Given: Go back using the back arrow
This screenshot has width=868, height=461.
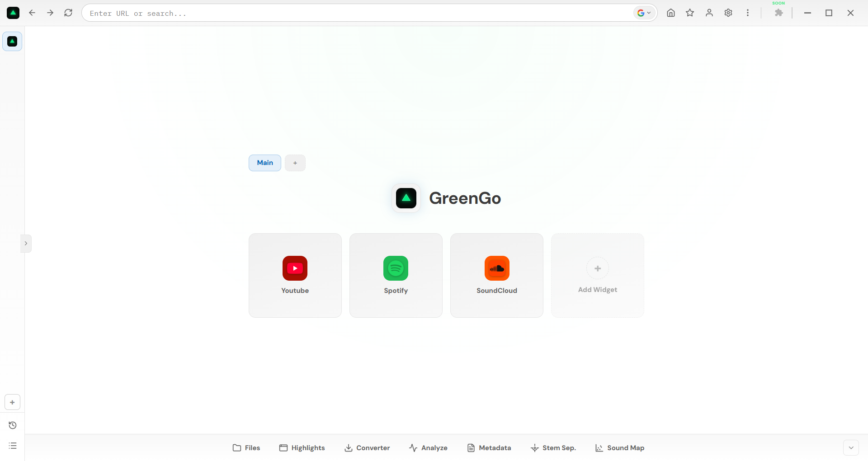Looking at the screenshot, I should 32,13.
